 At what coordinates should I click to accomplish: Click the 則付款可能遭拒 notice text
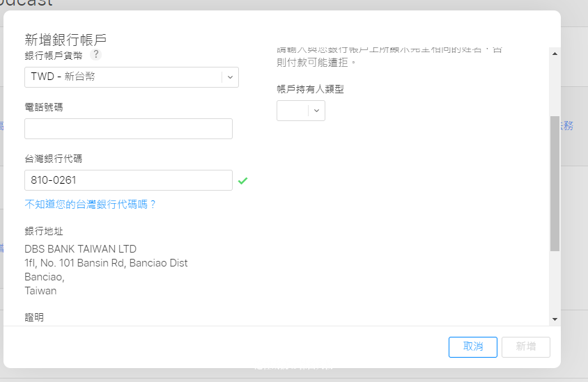point(316,62)
